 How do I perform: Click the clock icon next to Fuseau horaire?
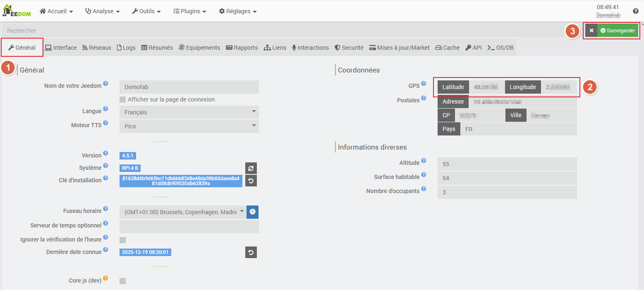click(253, 212)
